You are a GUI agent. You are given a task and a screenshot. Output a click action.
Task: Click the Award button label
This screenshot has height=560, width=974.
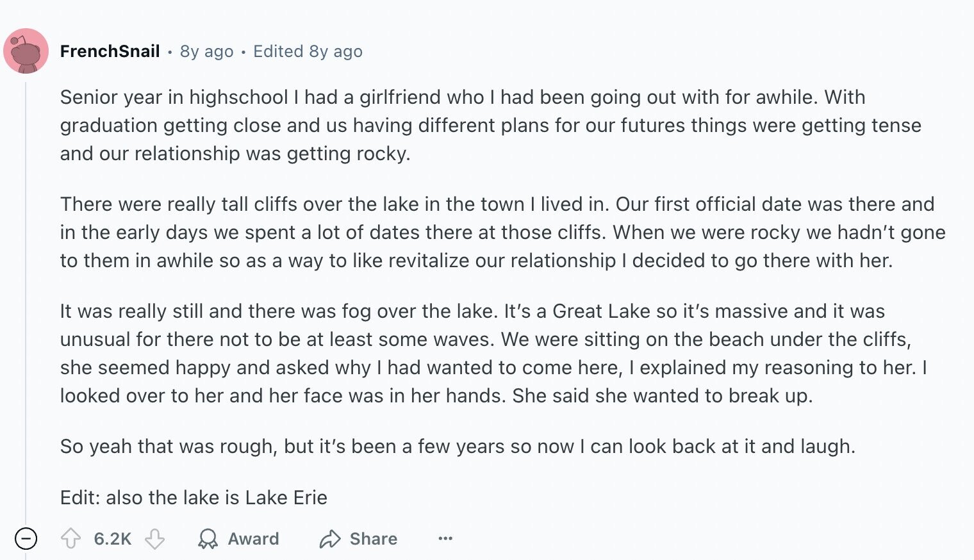pyautogui.click(x=253, y=539)
